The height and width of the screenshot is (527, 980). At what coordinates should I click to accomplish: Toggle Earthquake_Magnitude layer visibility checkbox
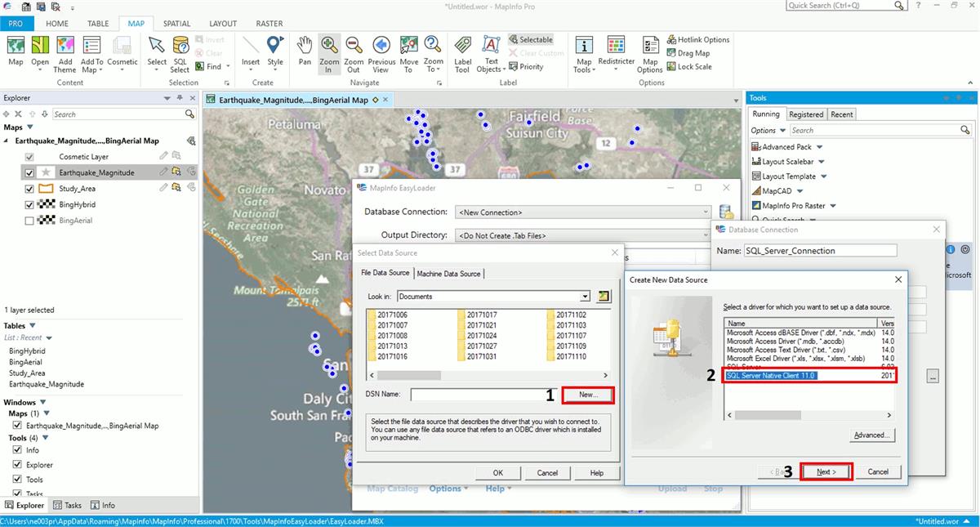(30, 173)
